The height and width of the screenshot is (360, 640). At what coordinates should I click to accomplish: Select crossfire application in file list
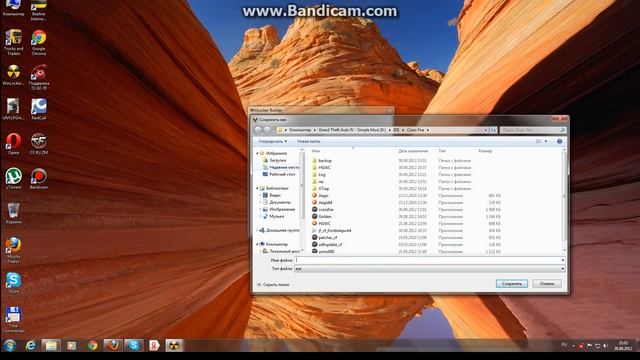point(326,209)
